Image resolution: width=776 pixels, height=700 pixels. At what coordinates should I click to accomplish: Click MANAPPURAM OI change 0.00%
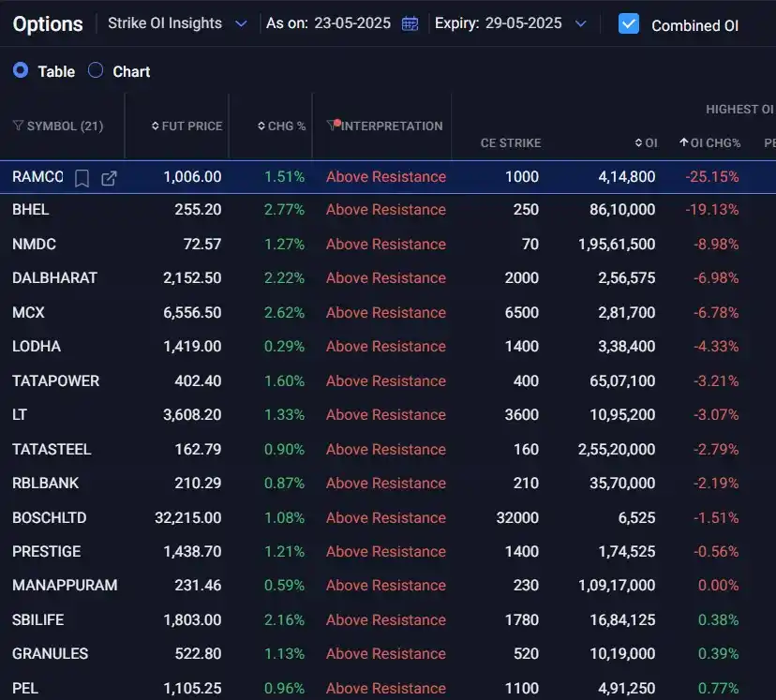(719, 586)
